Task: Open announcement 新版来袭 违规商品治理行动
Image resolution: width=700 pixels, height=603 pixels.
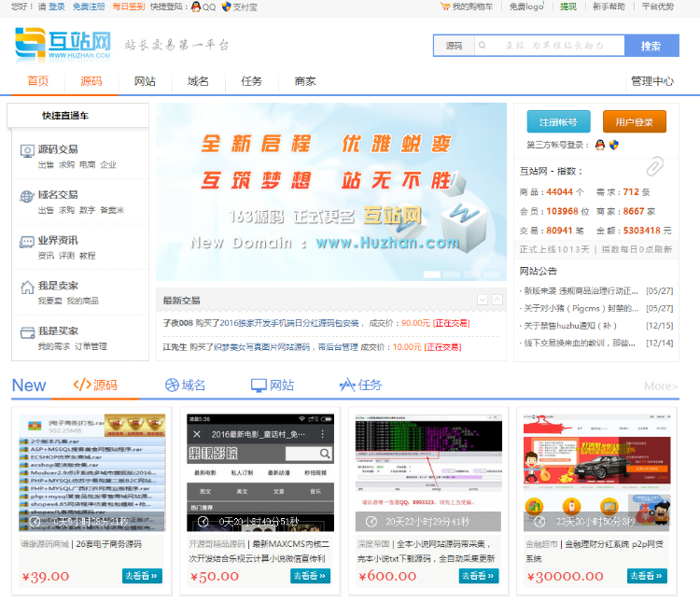Action: coord(581,291)
